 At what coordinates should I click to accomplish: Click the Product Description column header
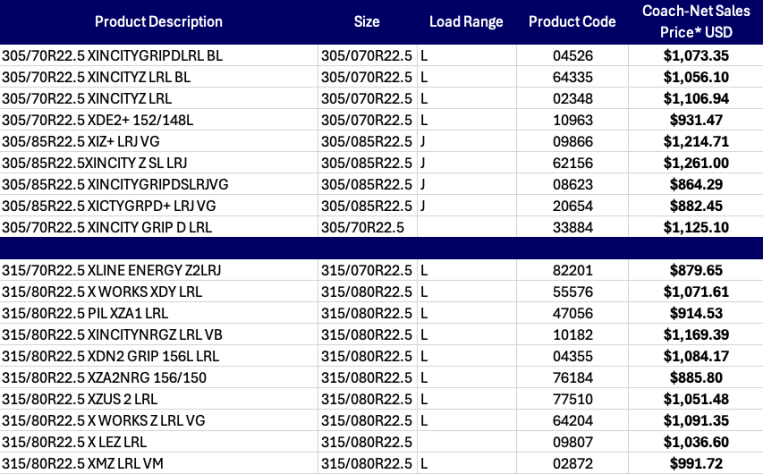[159, 22]
